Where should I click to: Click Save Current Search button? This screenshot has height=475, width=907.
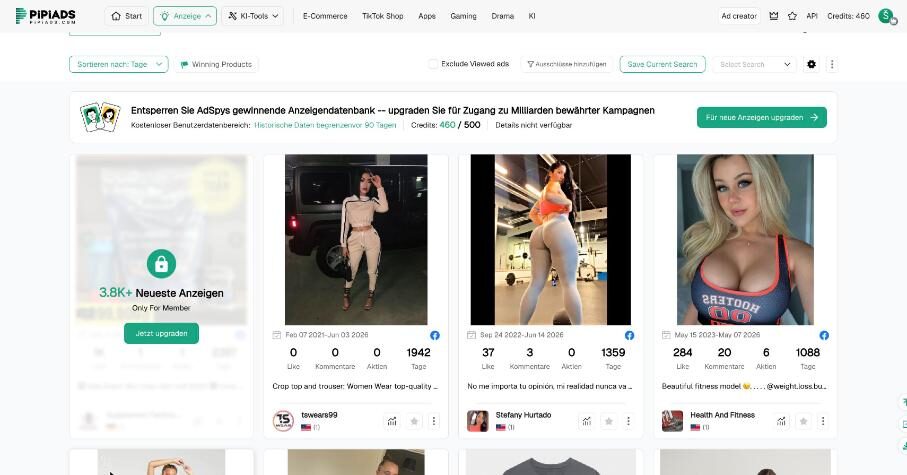coord(662,64)
